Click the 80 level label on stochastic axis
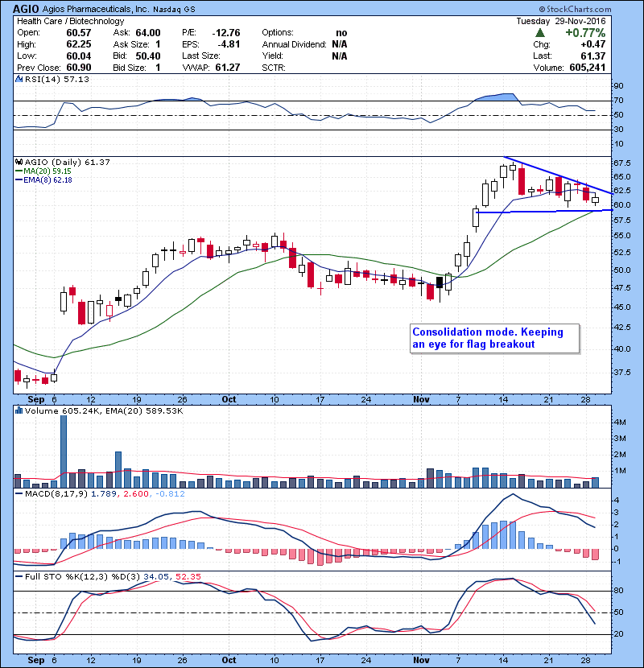The height and width of the screenshot is (668, 644). click(x=618, y=591)
